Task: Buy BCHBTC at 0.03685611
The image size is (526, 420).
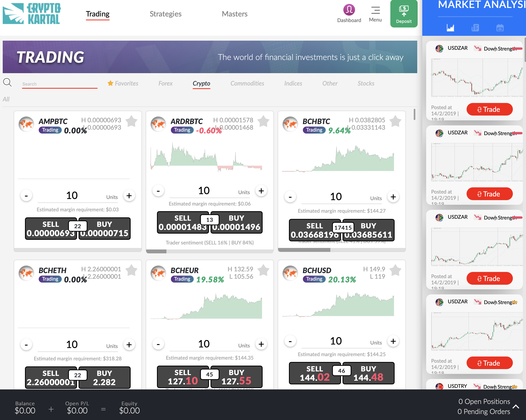Action: (369, 230)
